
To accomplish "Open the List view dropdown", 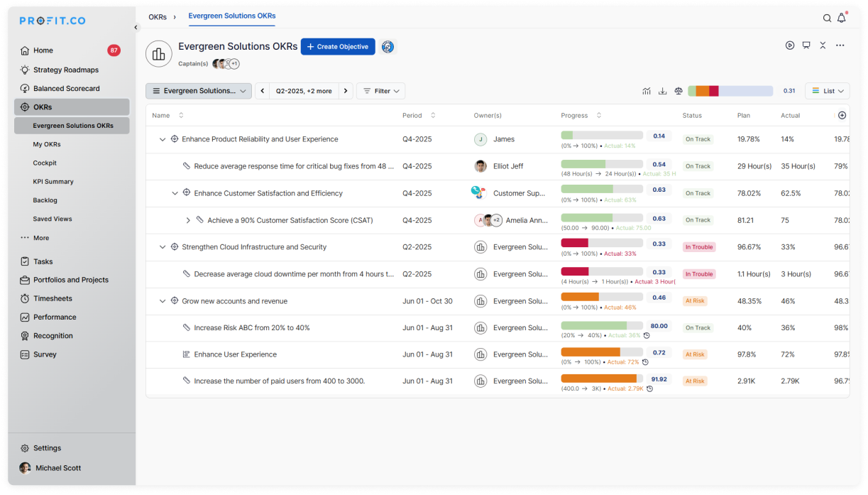I will (828, 91).
